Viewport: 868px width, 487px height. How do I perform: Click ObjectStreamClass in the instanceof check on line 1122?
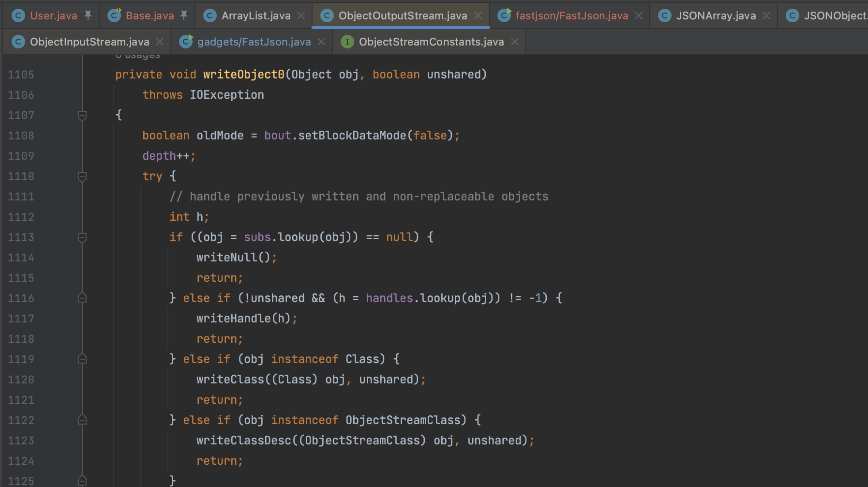403,420
